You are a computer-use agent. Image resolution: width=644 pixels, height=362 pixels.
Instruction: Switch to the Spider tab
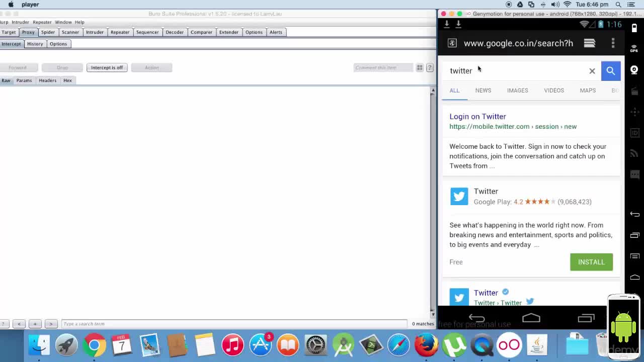(48, 32)
